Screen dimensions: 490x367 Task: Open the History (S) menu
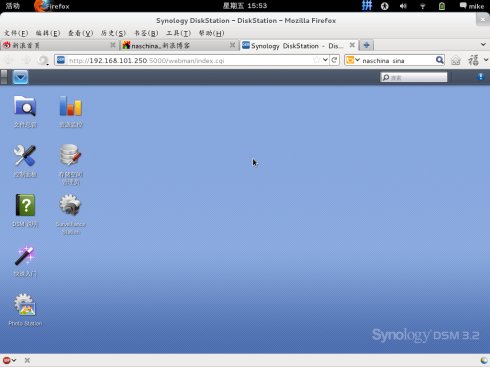[x=113, y=33]
